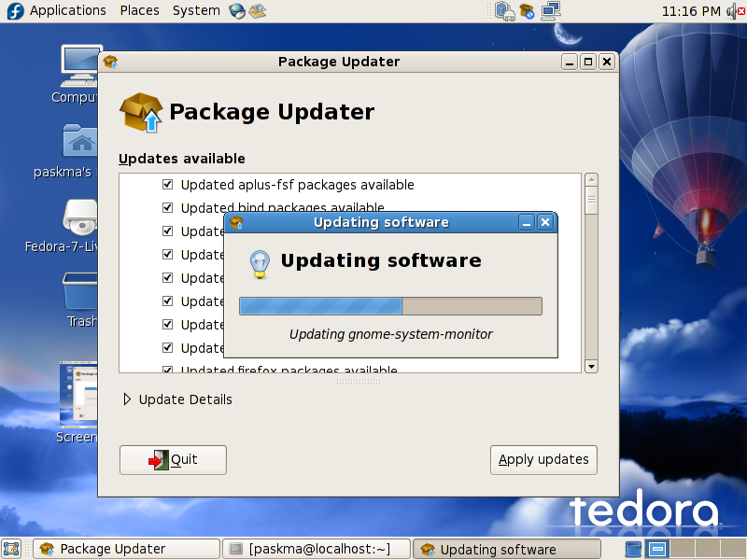Screen dimensions: 747x560
Task: Click the lightbulb icon in Updating software dialog
Action: (x=260, y=264)
